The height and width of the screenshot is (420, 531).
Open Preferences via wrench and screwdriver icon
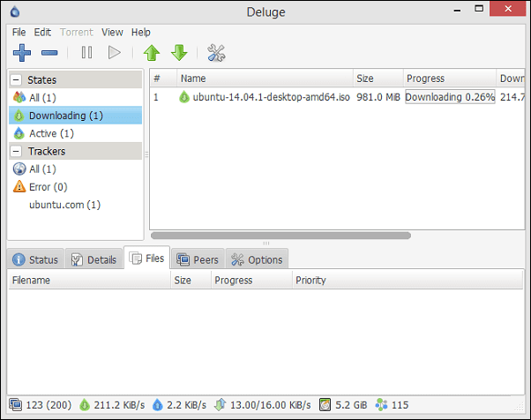(x=216, y=53)
